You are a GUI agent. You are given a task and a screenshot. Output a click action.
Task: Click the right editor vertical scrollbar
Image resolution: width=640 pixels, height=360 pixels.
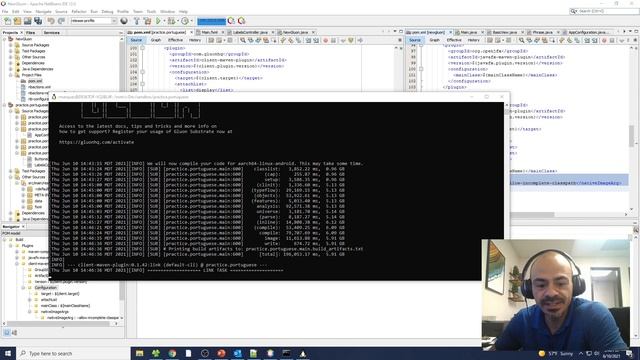click(631, 135)
